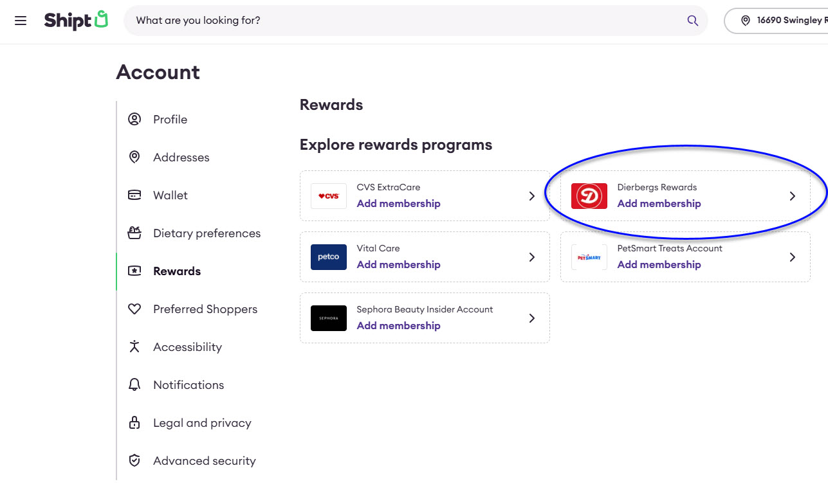Click the Addresses pin icon

pos(134,157)
